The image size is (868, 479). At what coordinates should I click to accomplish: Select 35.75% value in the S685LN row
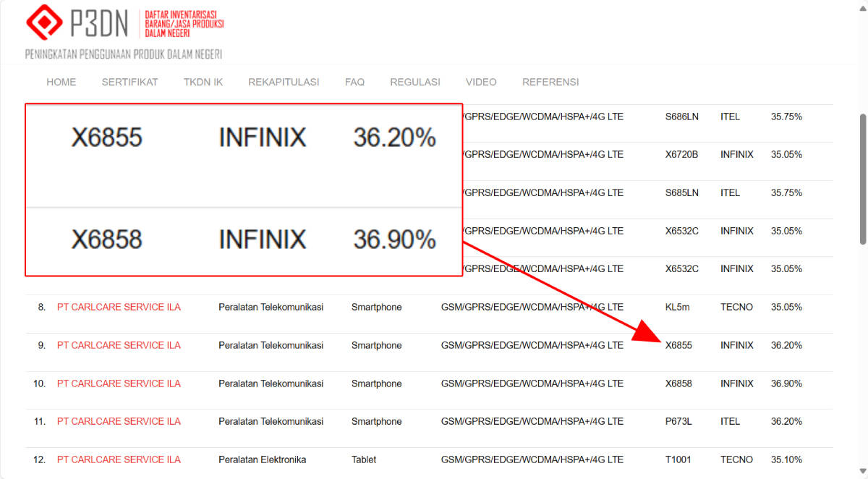(x=786, y=192)
